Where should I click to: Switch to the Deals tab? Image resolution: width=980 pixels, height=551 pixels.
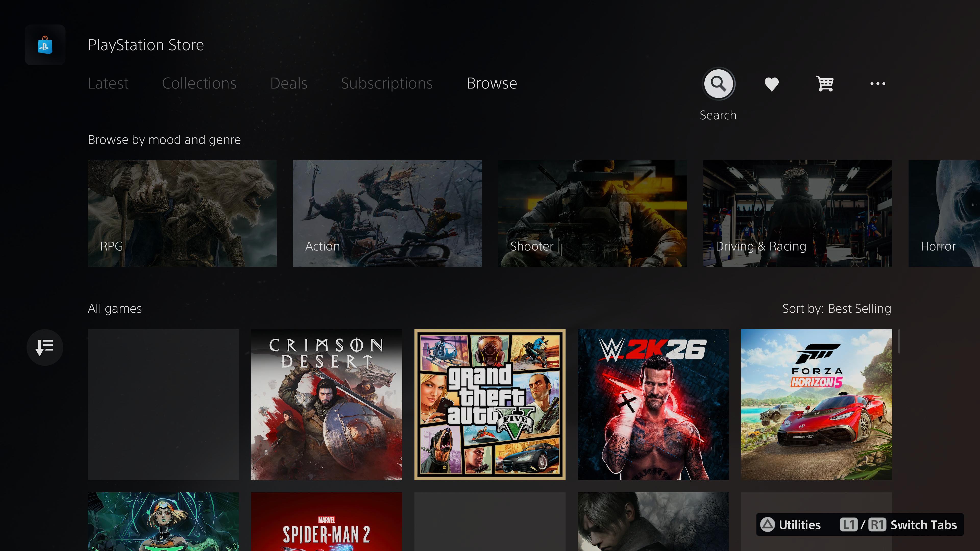coord(288,83)
